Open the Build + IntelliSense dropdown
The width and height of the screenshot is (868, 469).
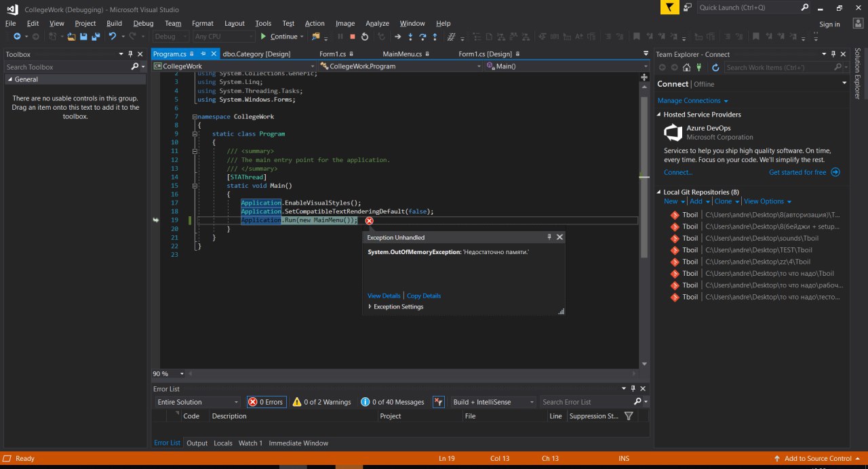click(x=493, y=402)
